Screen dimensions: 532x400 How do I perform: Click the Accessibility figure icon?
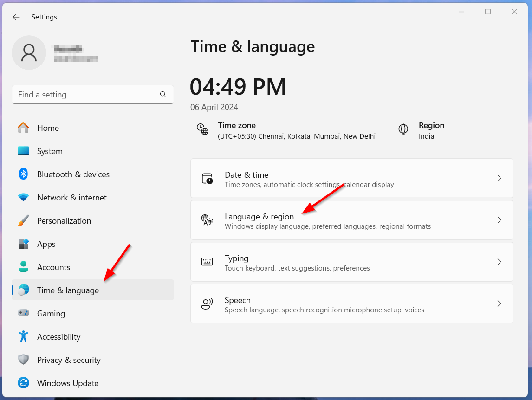pyautogui.click(x=23, y=336)
